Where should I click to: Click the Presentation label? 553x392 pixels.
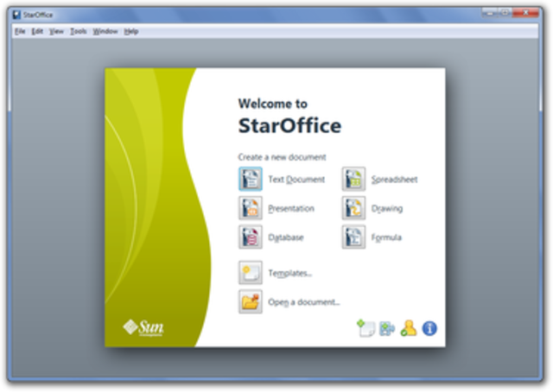point(291,208)
